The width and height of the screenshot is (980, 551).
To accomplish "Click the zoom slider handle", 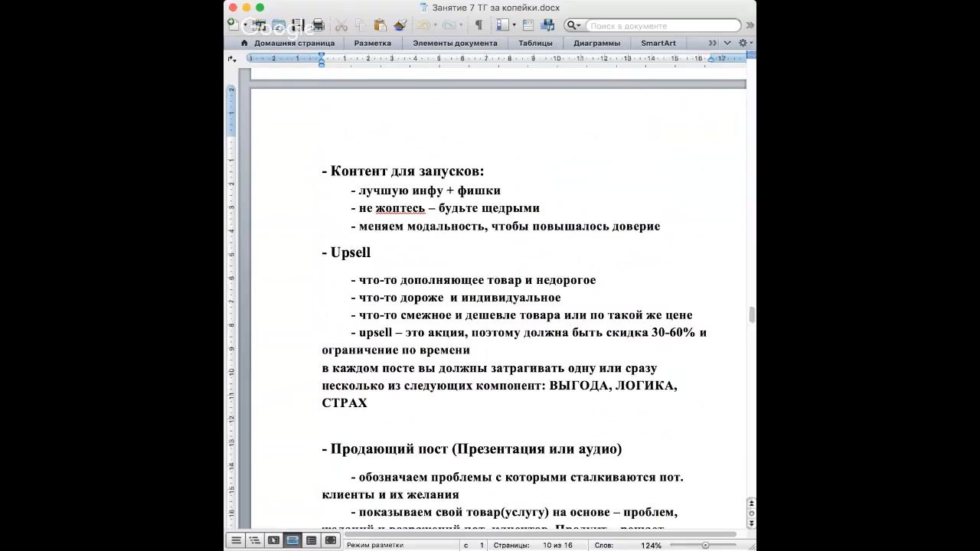I will [x=705, y=546].
